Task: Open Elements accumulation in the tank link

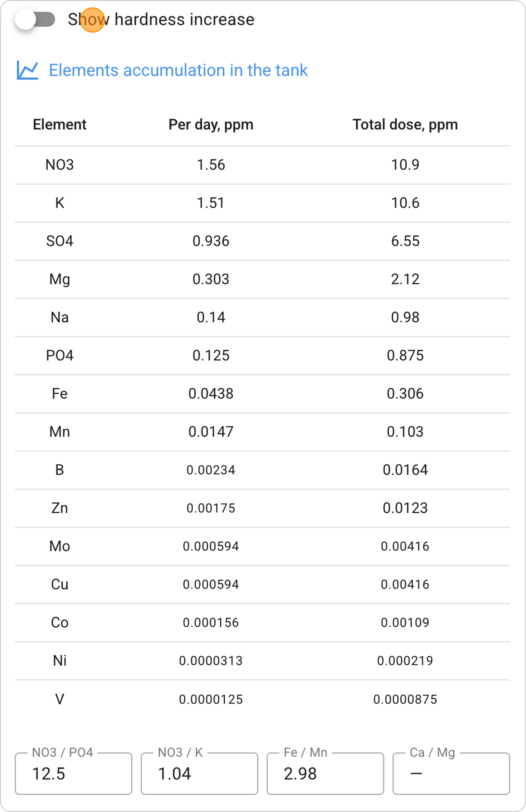Action: click(x=178, y=70)
